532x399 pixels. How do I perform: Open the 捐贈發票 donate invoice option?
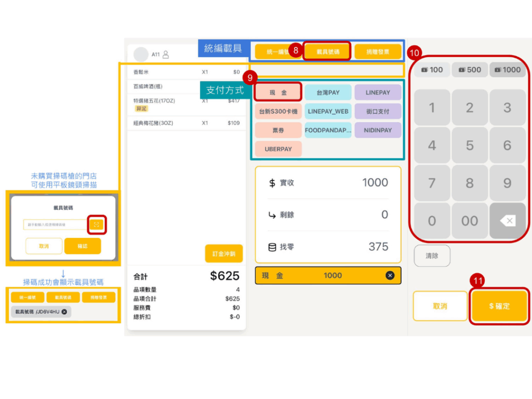tap(378, 52)
